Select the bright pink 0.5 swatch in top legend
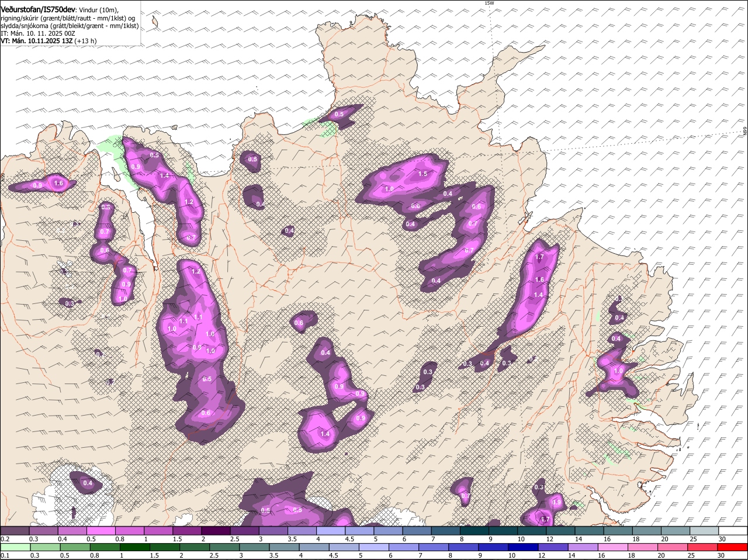The width and height of the screenshot is (748, 560). coord(101,531)
